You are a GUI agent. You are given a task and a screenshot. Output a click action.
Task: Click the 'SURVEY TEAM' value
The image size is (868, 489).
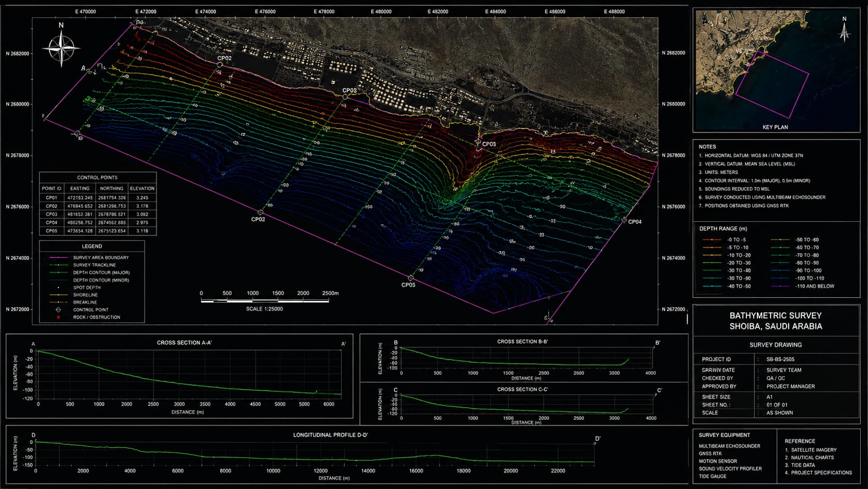pyautogui.click(x=784, y=370)
